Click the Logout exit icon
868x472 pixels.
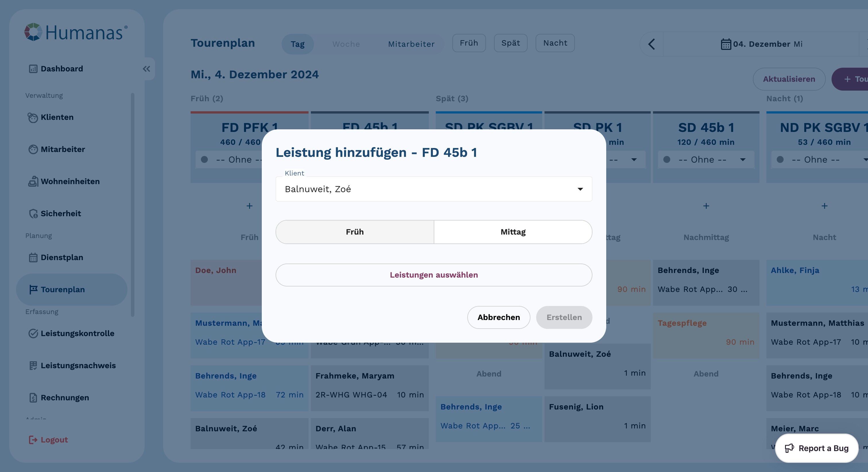33,440
